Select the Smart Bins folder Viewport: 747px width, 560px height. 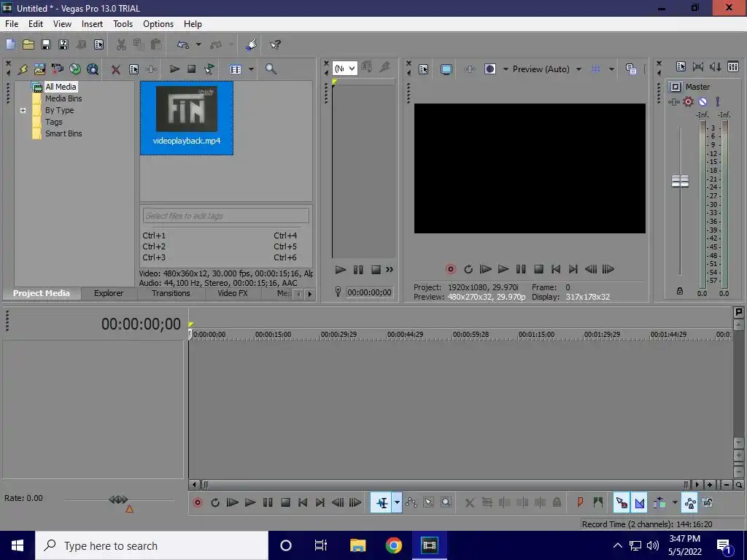point(63,134)
